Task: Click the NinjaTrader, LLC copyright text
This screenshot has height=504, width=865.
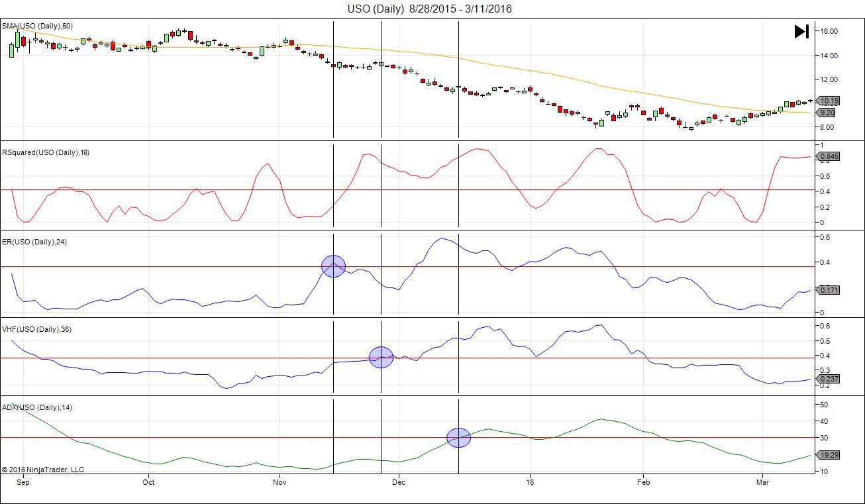Action: tap(43, 470)
